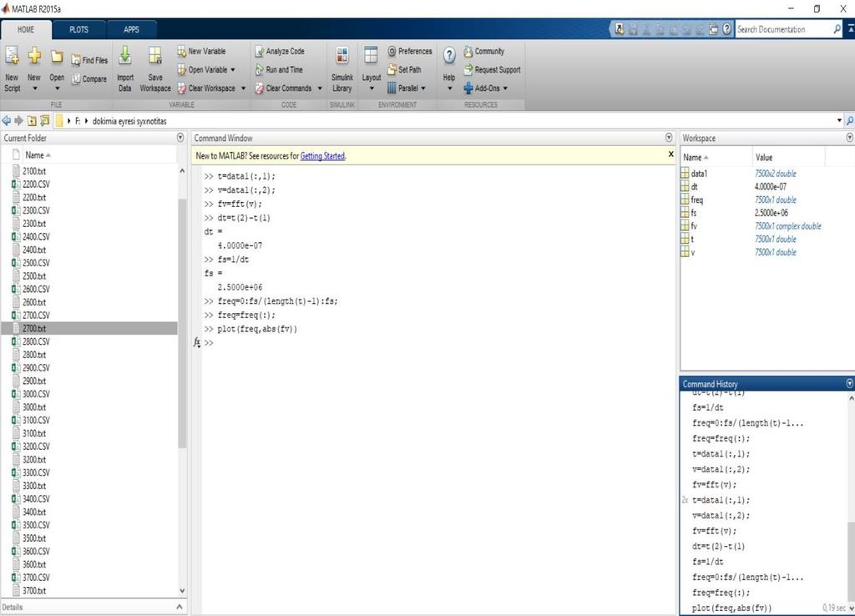Image resolution: width=855 pixels, height=616 pixels.
Task: Open the New file plus icon
Action: [x=34, y=55]
